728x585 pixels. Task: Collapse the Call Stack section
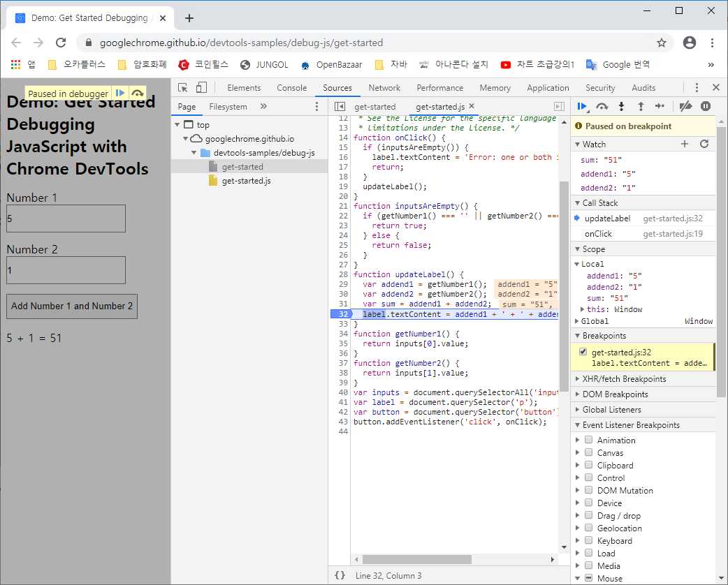(x=578, y=202)
